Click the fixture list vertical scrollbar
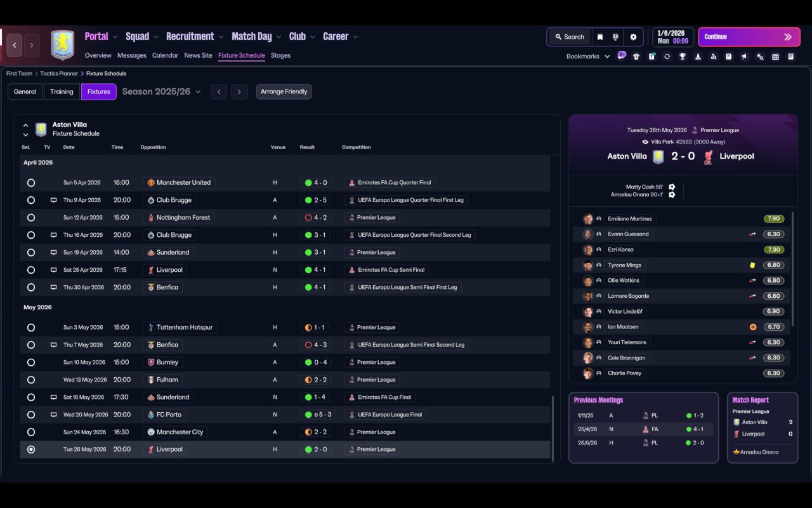 pyautogui.click(x=553, y=429)
